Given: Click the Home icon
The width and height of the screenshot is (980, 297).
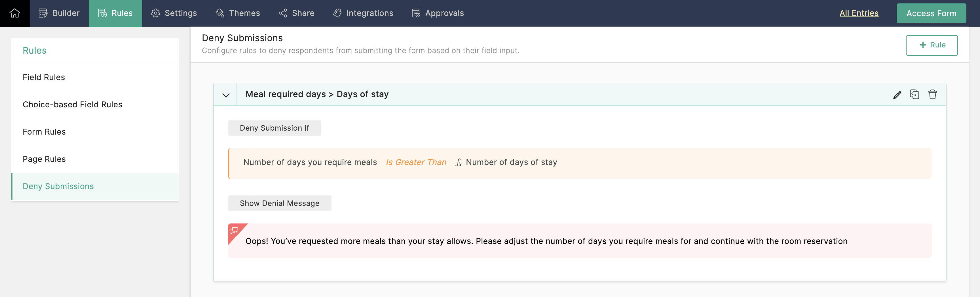Looking at the screenshot, I should point(14,13).
